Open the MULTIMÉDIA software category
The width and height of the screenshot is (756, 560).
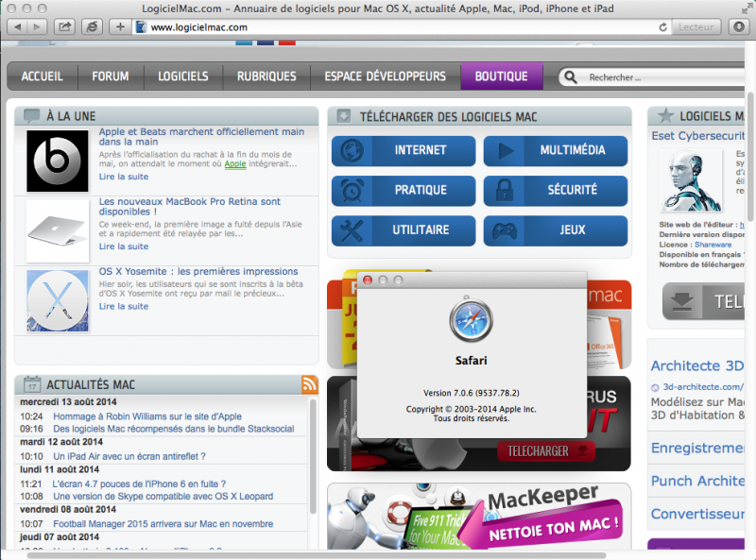coord(556,150)
